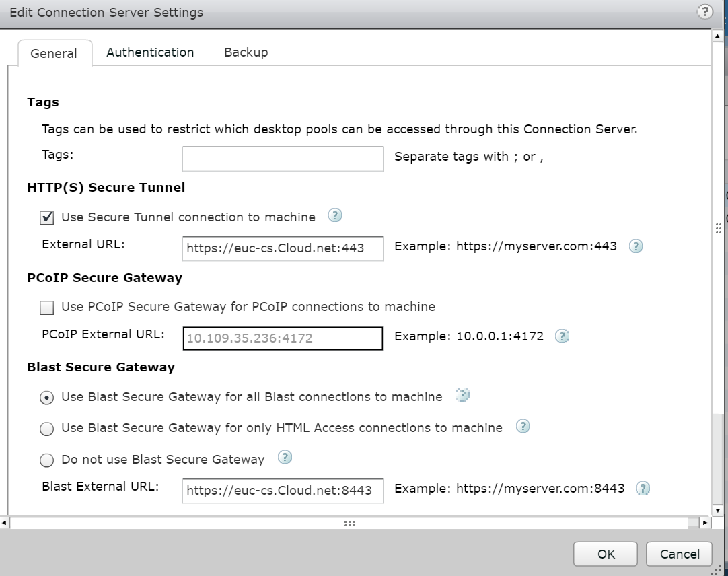Open help beside the PCoIP External URL example
Image resolution: width=728 pixels, height=576 pixels.
[x=562, y=336]
